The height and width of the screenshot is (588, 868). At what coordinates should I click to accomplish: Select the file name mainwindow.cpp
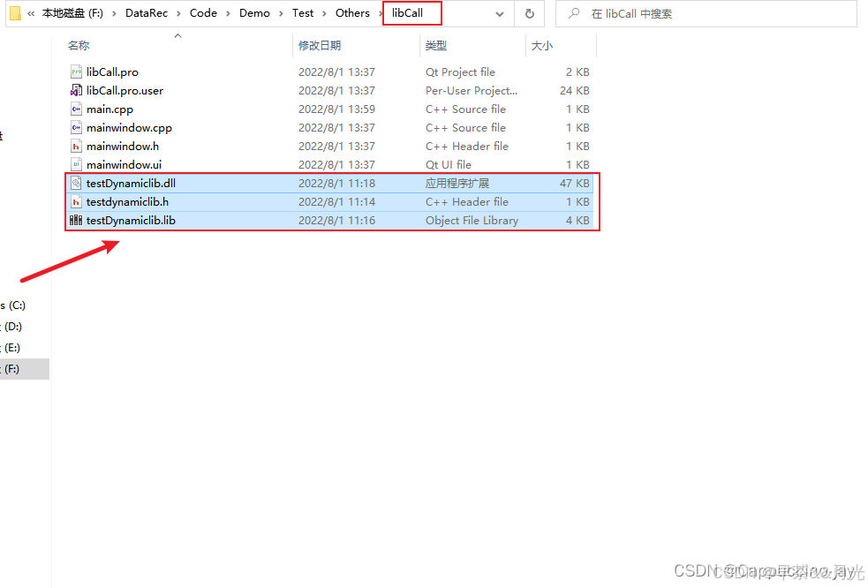coord(129,128)
